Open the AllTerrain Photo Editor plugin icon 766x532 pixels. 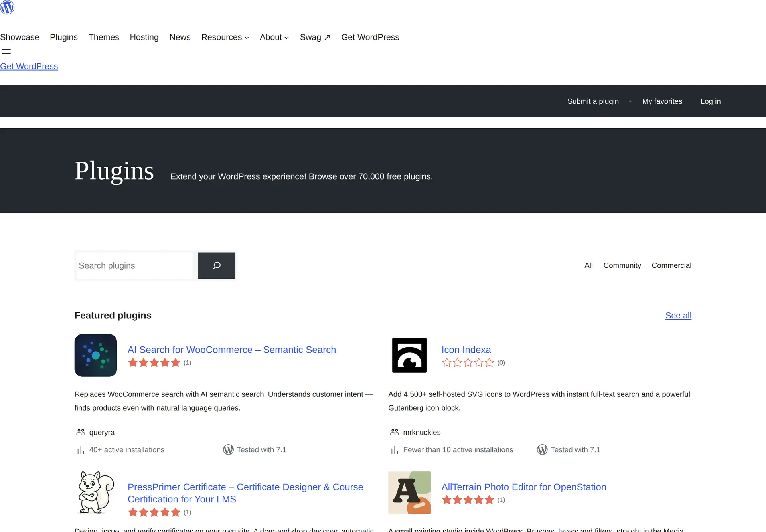tap(409, 492)
